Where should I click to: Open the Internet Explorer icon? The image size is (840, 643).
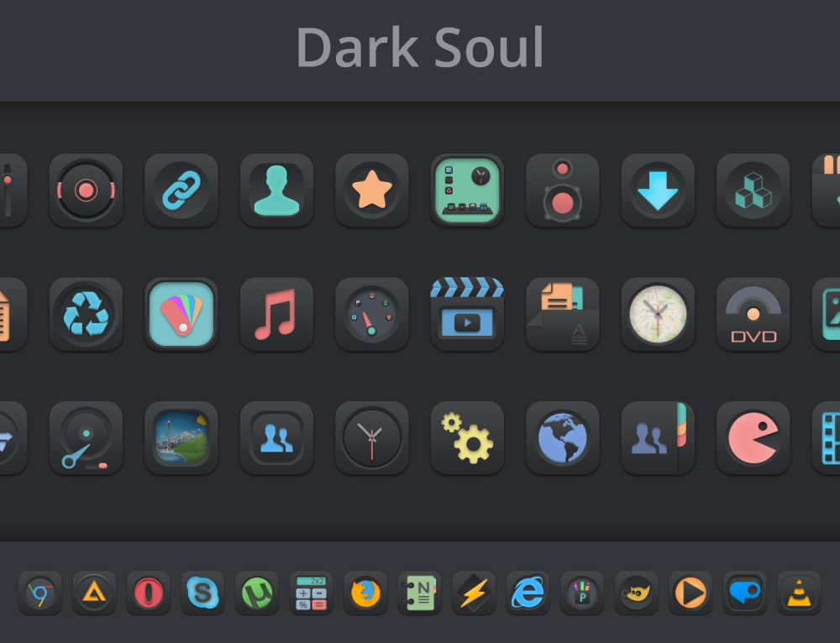pyautogui.click(x=528, y=593)
